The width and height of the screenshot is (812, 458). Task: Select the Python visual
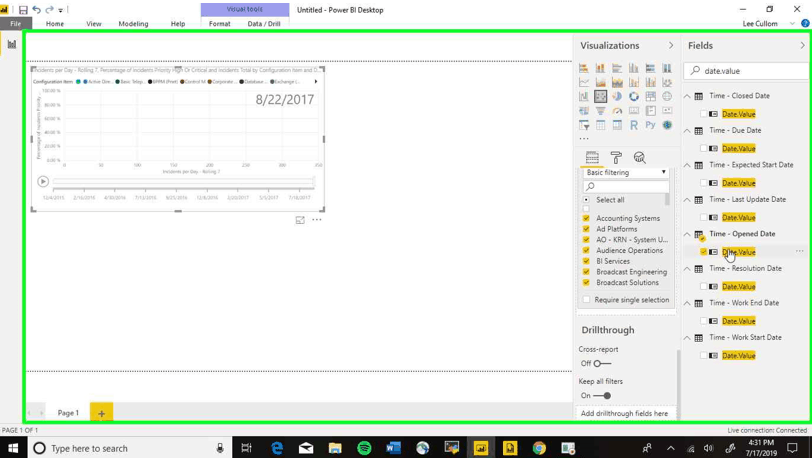tap(650, 125)
